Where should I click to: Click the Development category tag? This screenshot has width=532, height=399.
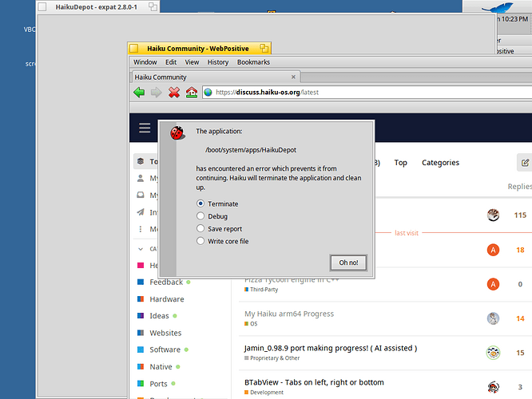[264, 393]
